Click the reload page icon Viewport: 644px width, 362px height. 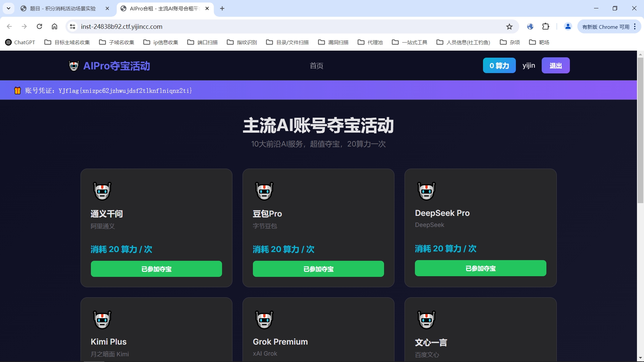click(x=39, y=26)
